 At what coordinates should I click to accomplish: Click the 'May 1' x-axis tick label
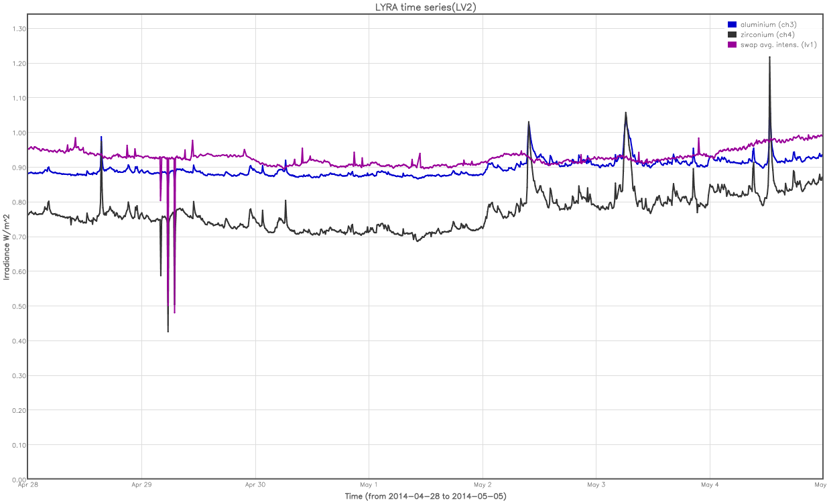click(x=369, y=485)
